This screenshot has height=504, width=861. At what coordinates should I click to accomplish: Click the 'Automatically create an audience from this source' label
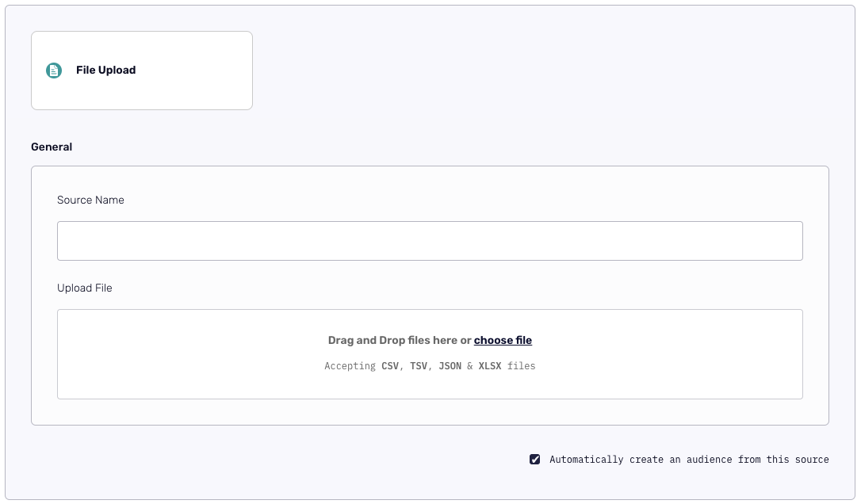point(689,460)
